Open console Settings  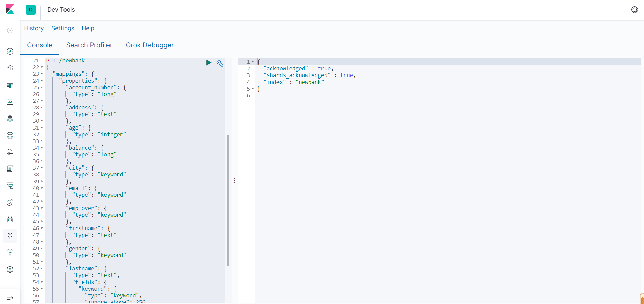tap(63, 28)
